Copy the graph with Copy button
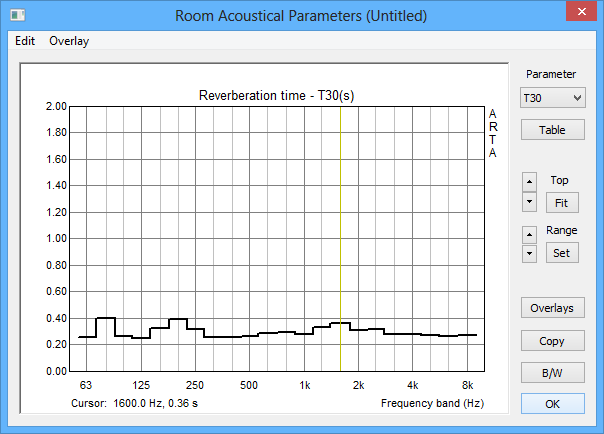Viewport: 604px width, 434px height. pyautogui.click(x=552, y=341)
